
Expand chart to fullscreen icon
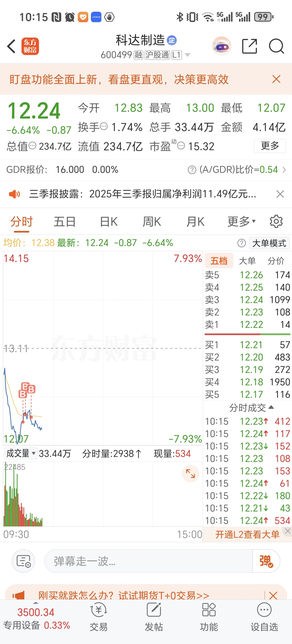(191, 473)
